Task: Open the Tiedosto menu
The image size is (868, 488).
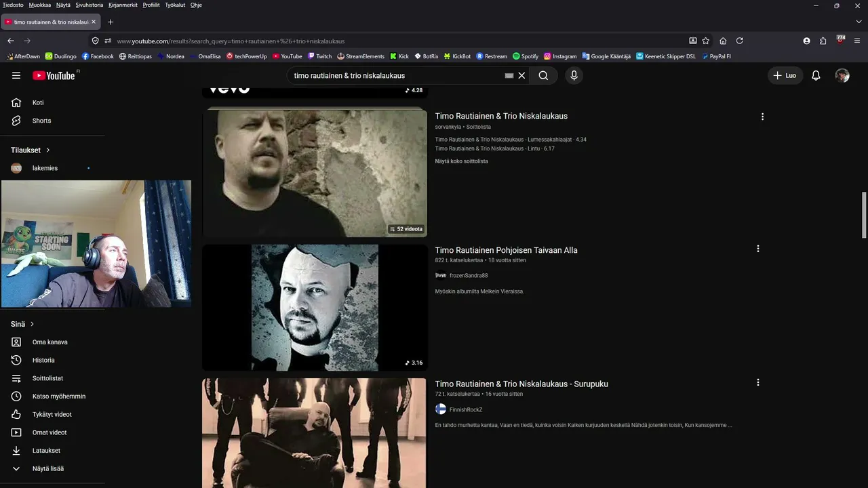Action: pyautogui.click(x=13, y=5)
